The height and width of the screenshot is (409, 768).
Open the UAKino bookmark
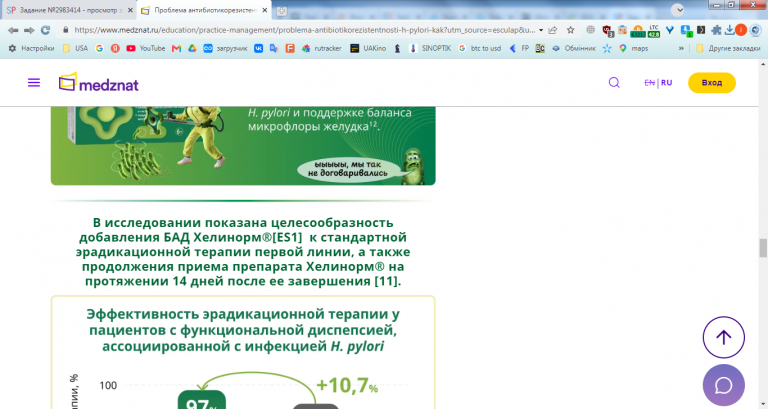368,48
